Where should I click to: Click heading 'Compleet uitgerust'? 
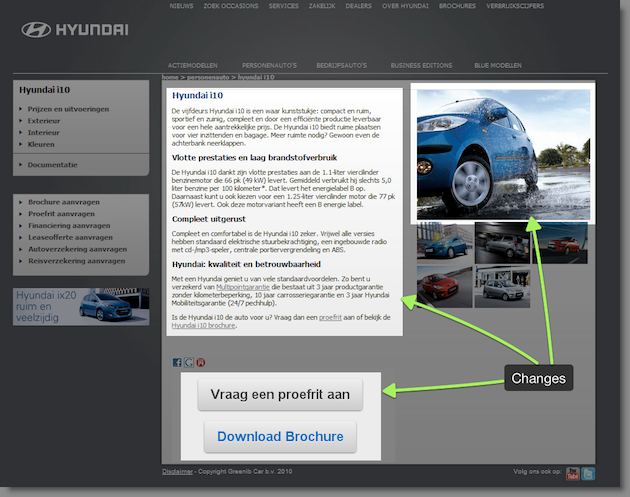(x=209, y=219)
